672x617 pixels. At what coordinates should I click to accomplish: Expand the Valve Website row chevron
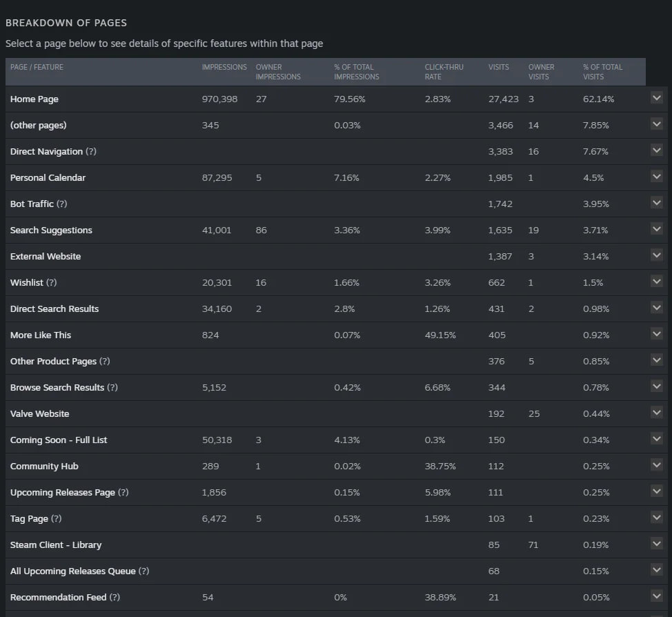657,413
